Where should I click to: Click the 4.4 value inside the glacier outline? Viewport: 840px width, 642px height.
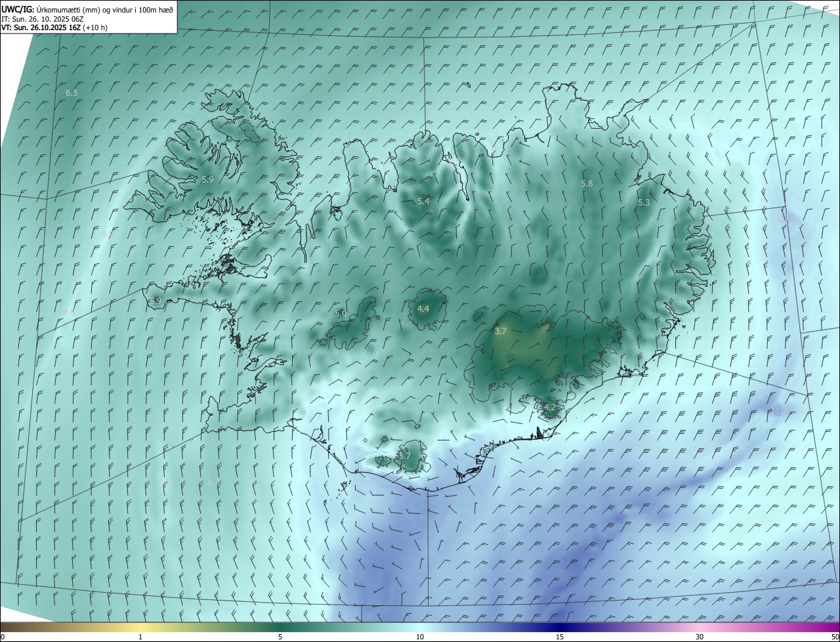(423, 309)
